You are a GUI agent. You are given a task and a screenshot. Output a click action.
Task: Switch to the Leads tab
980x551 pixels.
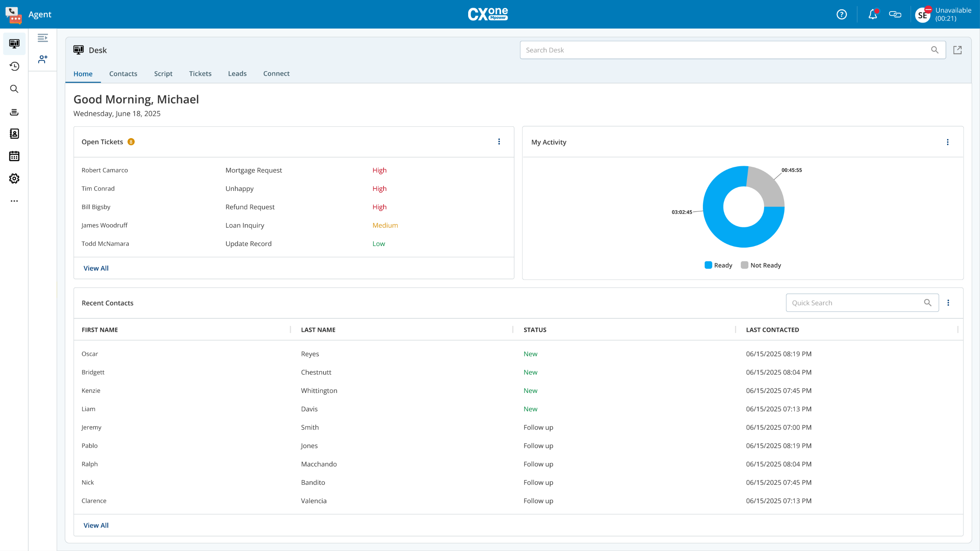(x=237, y=73)
